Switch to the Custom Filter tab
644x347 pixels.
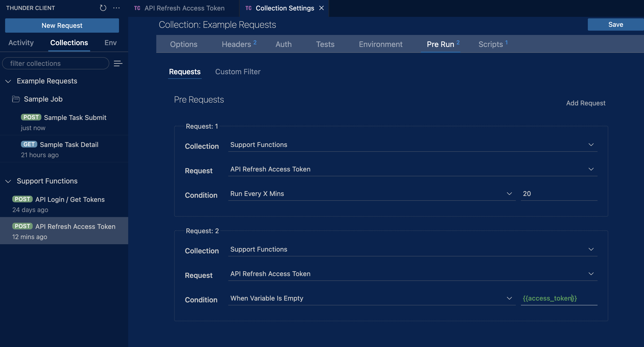point(238,72)
